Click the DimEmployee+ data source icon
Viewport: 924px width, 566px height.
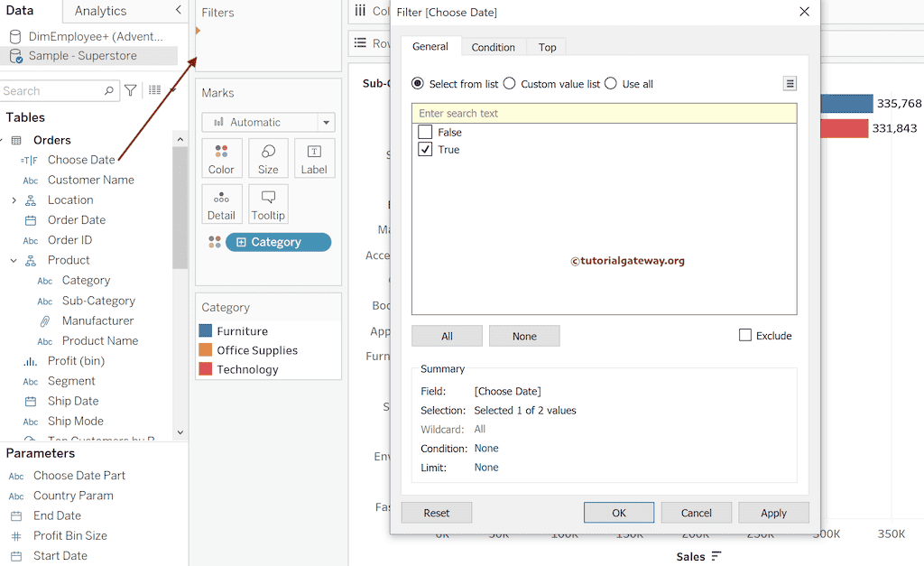pos(16,36)
